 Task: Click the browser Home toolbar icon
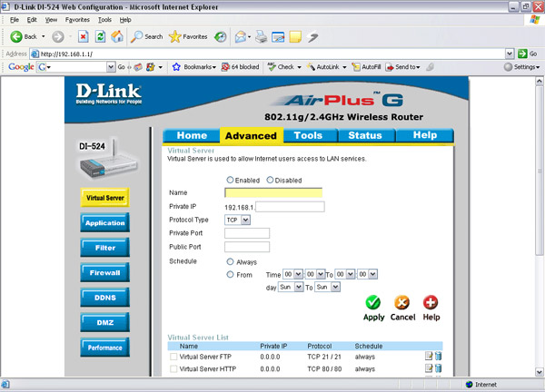coord(116,37)
